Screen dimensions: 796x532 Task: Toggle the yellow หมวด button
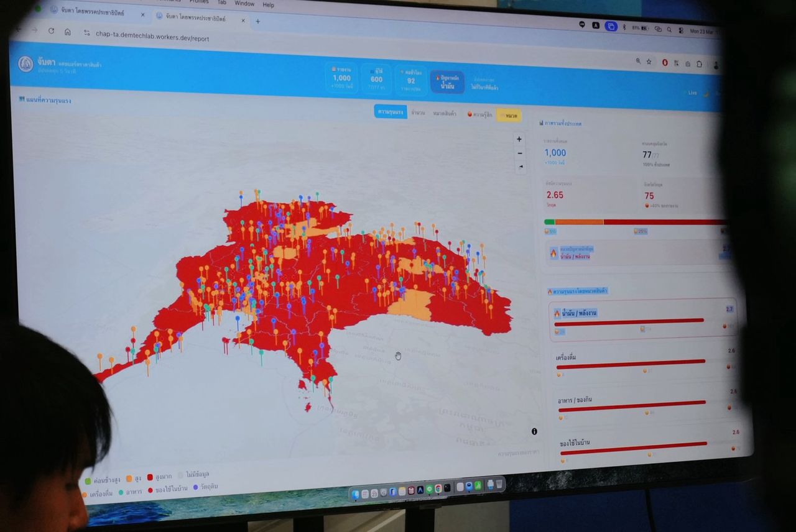(509, 116)
